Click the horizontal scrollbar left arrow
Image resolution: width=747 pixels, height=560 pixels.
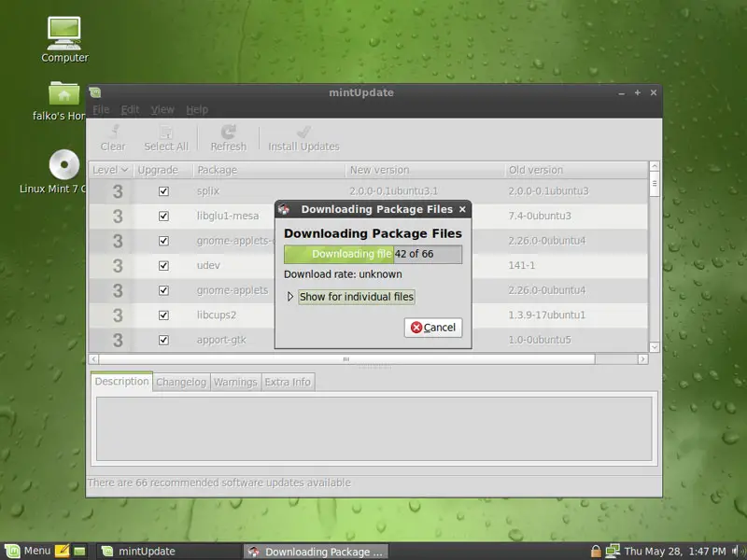pyautogui.click(x=94, y=359)
